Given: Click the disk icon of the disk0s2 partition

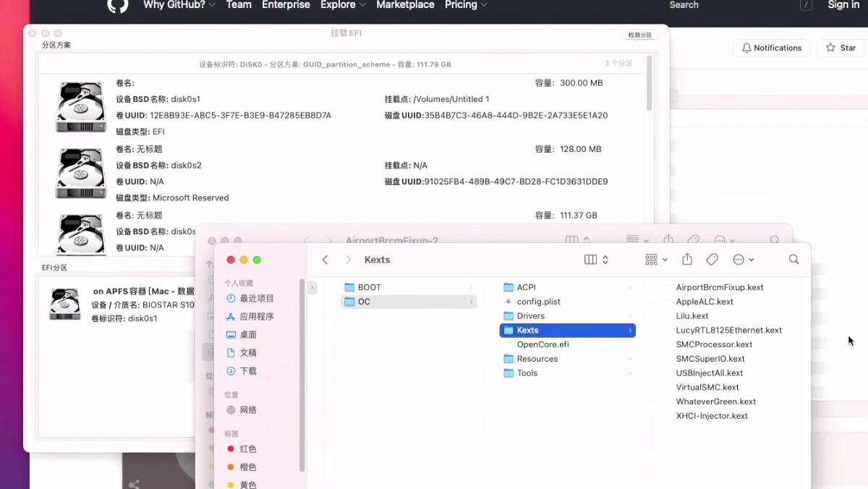Looking at the screenshot, I should pos(80,172).
